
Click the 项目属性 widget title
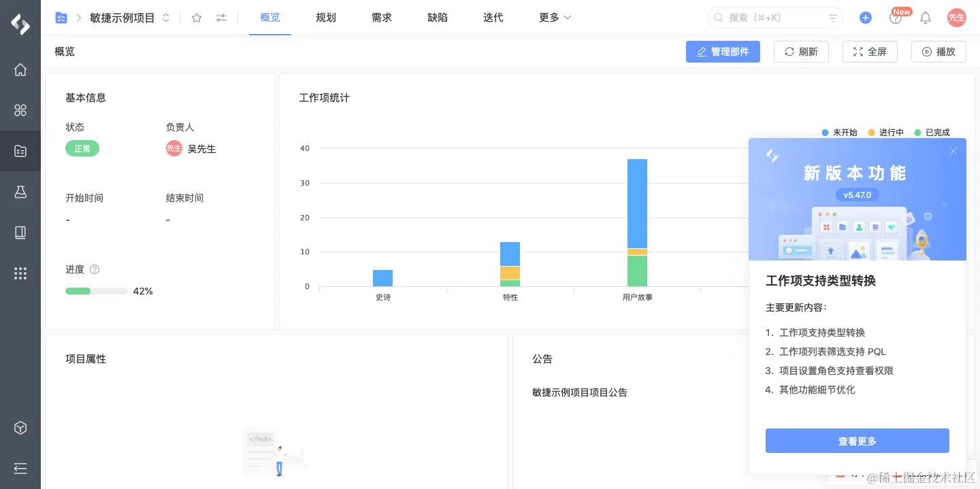tap(86, 359)
